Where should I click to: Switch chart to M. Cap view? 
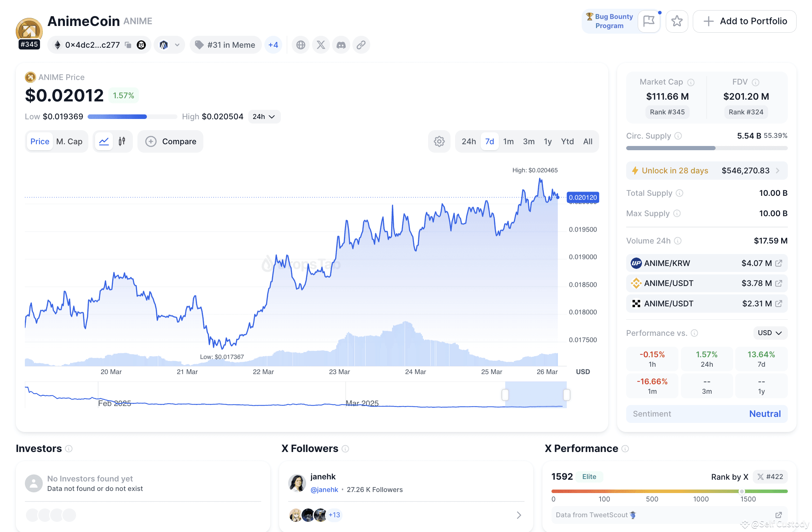pos(69,141)
